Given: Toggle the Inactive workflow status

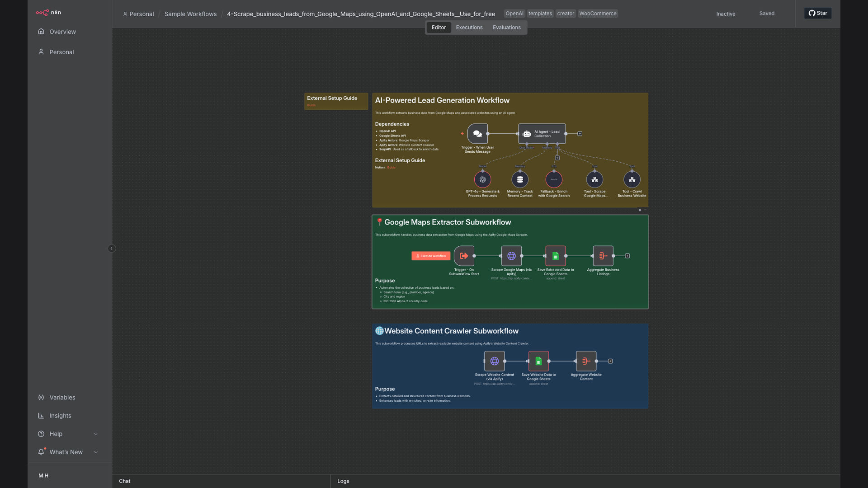Looking at the screenshot, I should [726, 14].
